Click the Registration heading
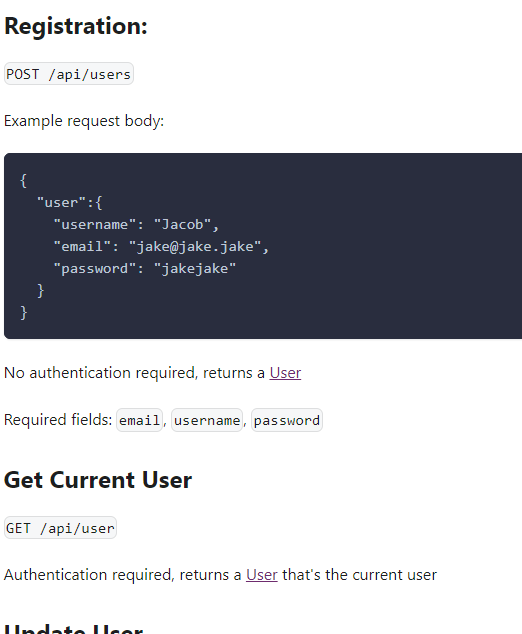 [76, 27]
